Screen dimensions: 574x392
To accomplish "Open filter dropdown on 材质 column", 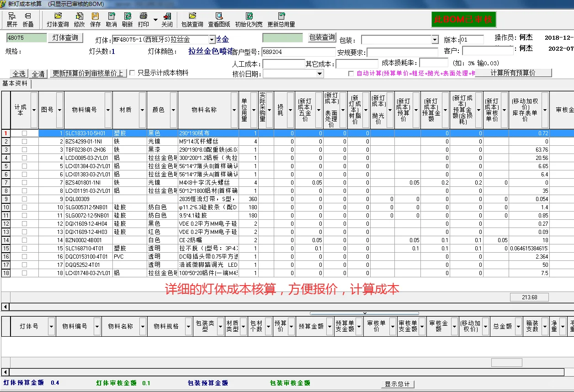I will pos(143,110).
